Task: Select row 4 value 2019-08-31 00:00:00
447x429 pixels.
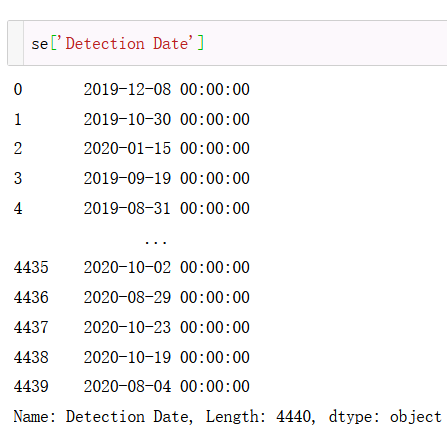Action: coord(167,208)
